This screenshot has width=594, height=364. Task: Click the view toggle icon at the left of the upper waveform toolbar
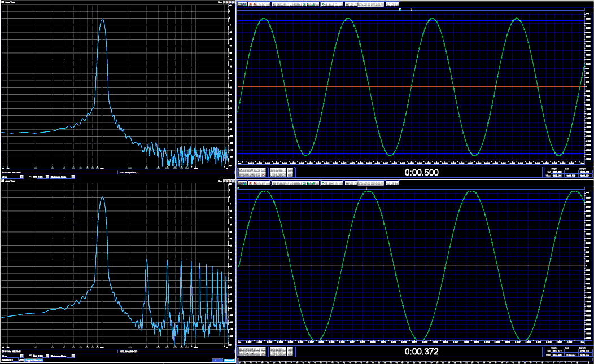pyautogui.click(x=242, y=4)
